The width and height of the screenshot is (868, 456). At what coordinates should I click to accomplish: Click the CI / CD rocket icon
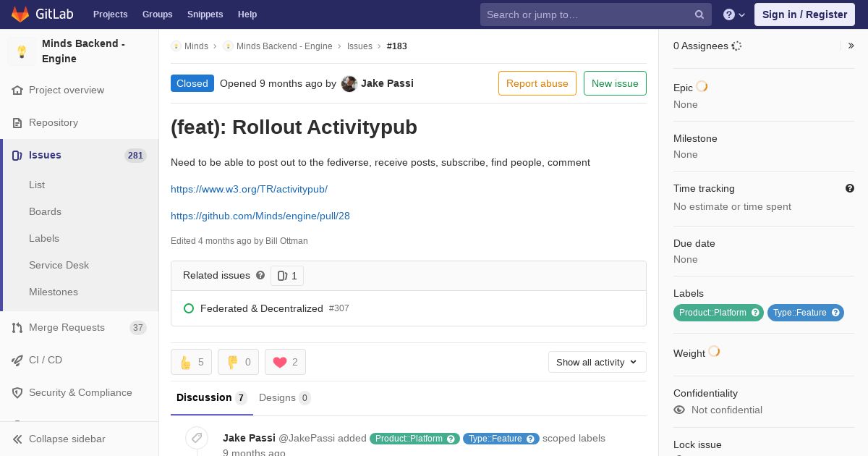(17, 360)
